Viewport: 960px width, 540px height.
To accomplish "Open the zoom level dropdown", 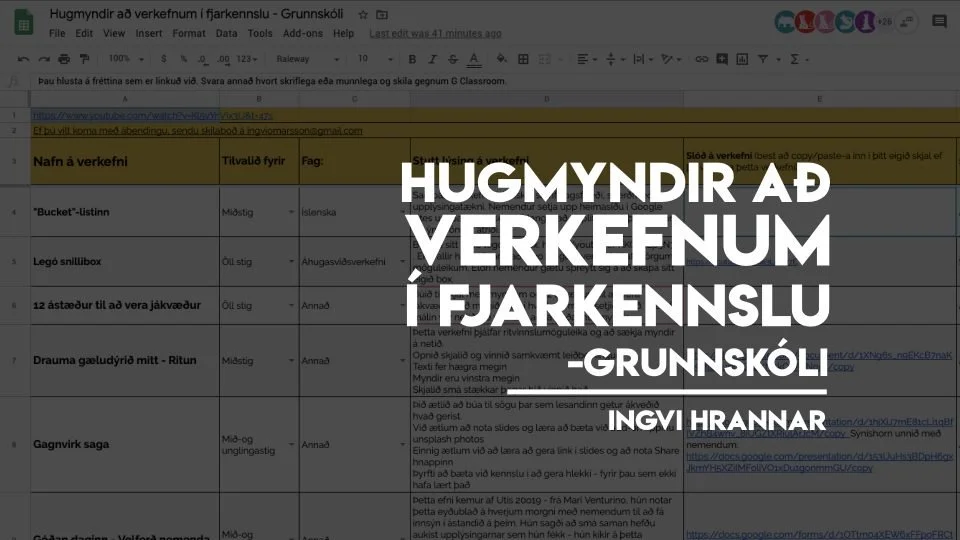I will pyautogui.click(x=126, y=59).
